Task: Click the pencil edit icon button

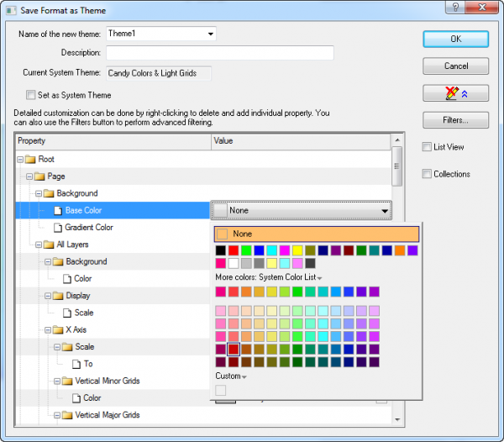Action: tap(455, 93)
